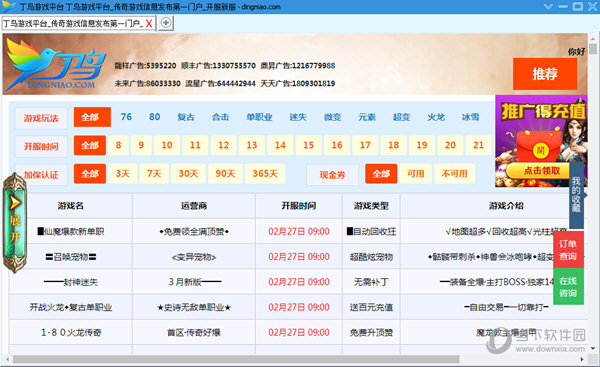Filter game type by 80
Screen dimensions: 600x367
155,117
